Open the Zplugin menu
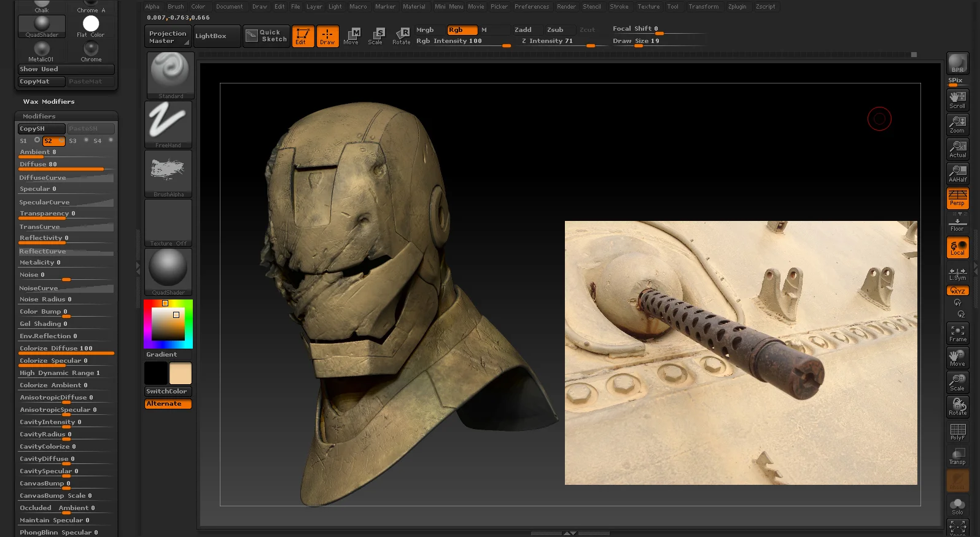 click(737, 7)
